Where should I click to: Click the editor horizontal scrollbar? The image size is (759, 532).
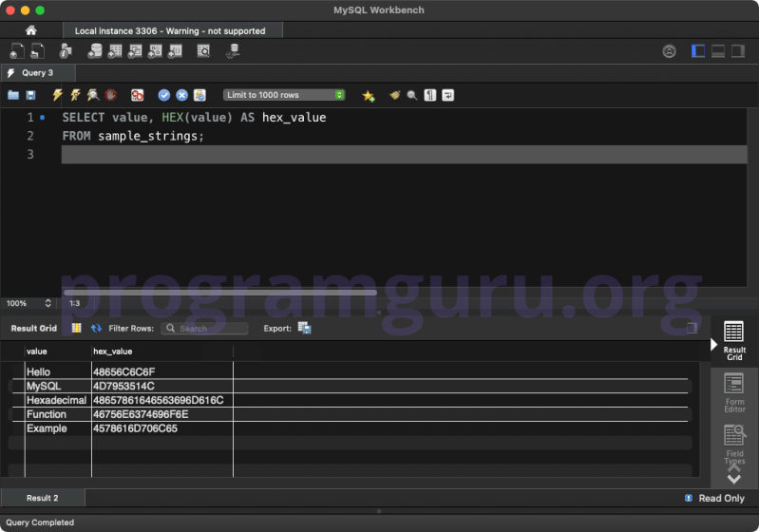[220, 293]
